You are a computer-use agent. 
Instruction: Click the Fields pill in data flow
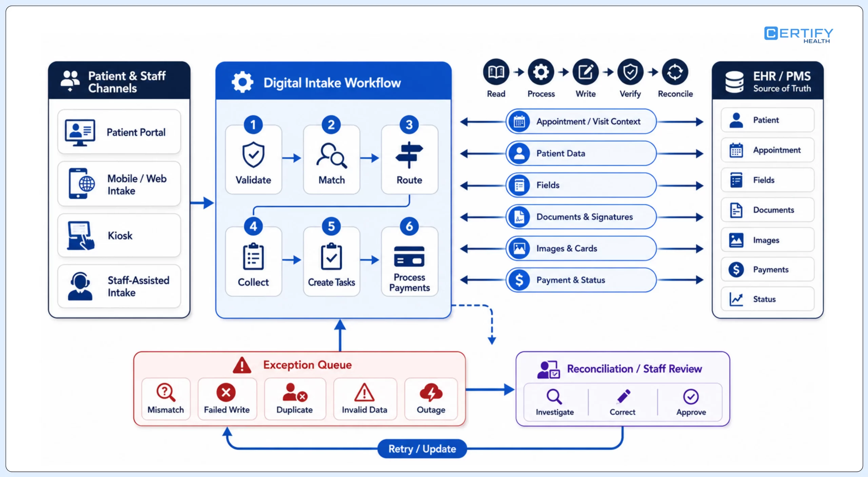[581, 185]
